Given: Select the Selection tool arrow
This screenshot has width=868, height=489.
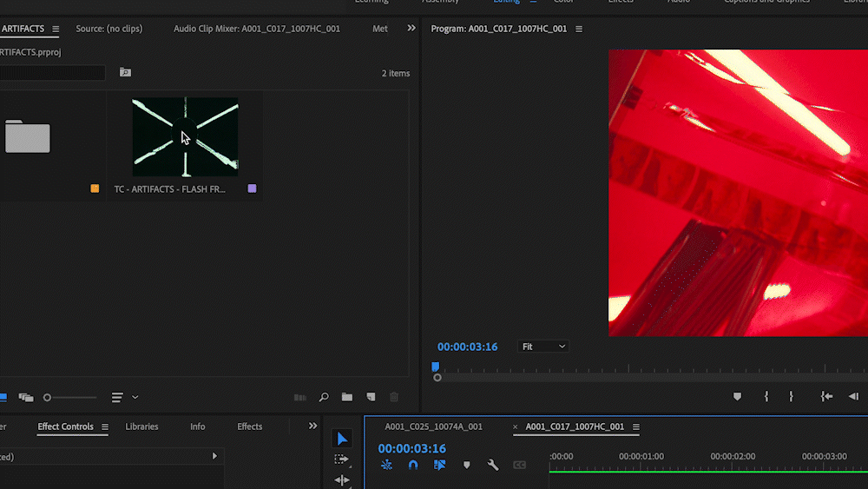Looking at the screenshot, I should click(342, 439).
